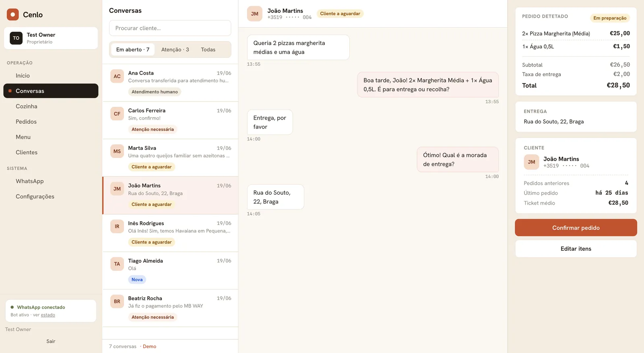This screenshot has width=644, height=353.
Task: Confirm the order with Confirmar pedido
Action: point(576,228)
